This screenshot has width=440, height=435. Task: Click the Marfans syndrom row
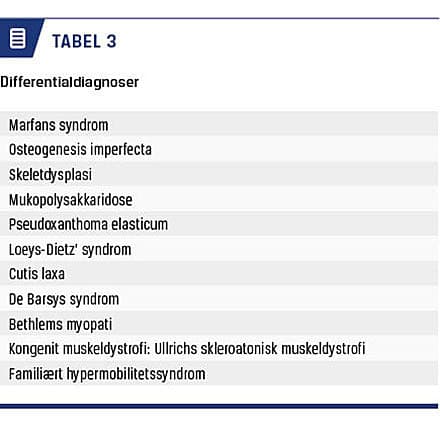coord(219,124)
